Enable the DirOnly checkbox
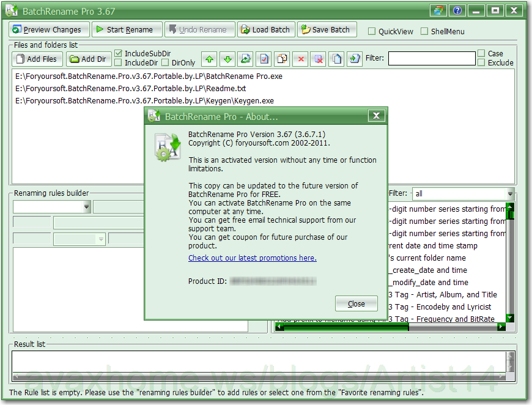The height and width of the screenshot is (405, 532). pos(165,62)
